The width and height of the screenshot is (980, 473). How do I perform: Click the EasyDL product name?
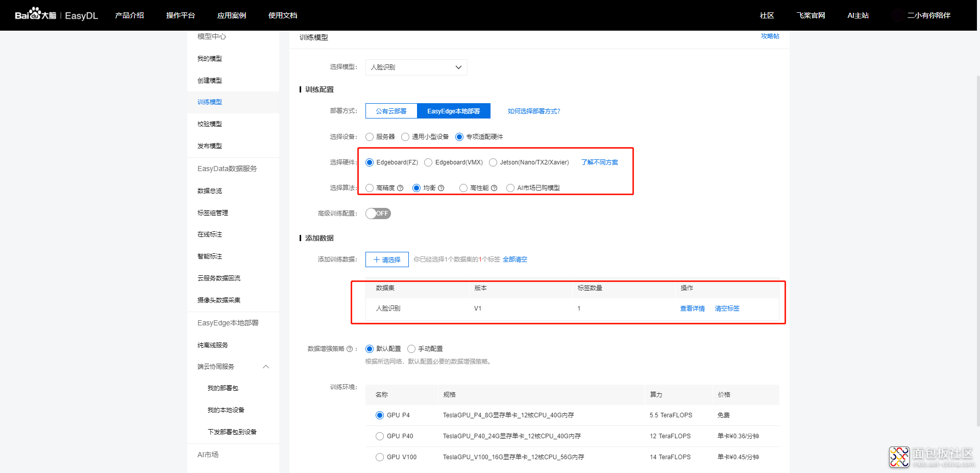coord(82,16)
